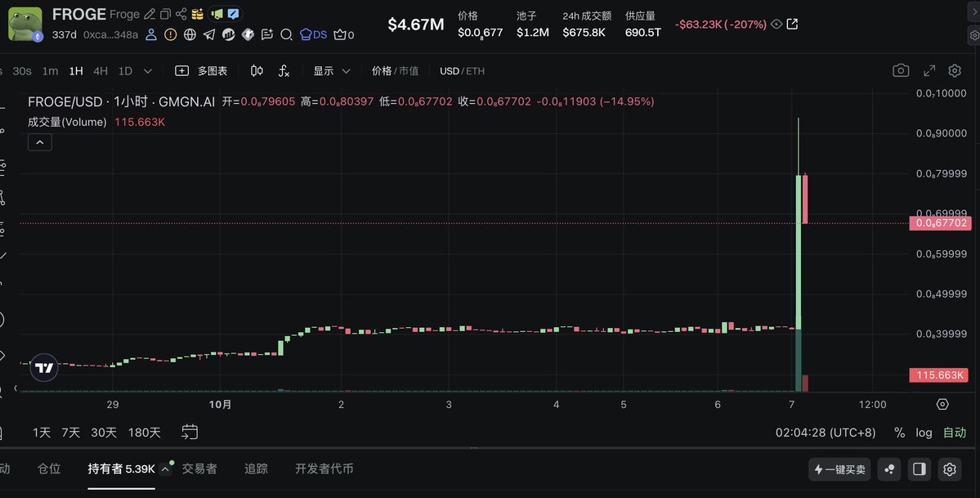Open chart settings gear in chart toolbar
980x498 pixels.
(955, 70)
